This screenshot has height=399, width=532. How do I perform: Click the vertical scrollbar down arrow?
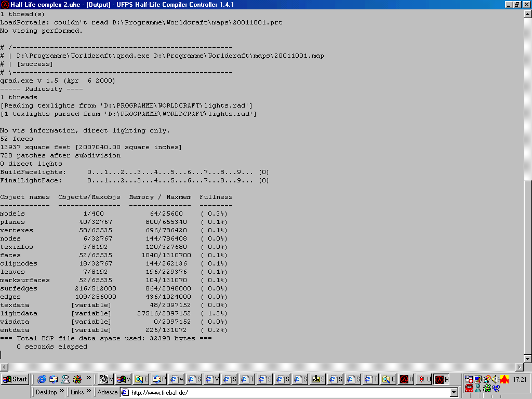[x=528, y=358]
